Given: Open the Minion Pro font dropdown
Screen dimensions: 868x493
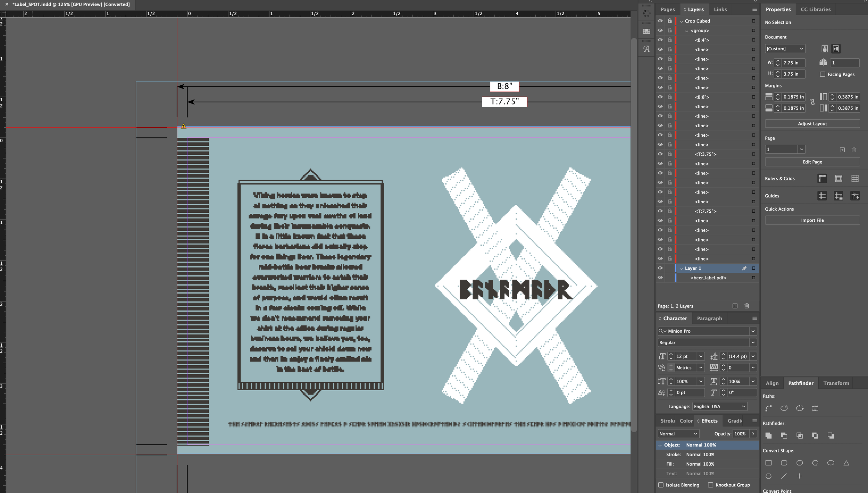Looking at the screenshot, I should tap(753, 331).
